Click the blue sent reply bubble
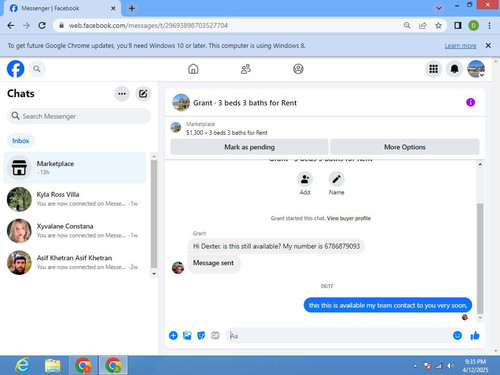Image resolution: width=500 pixels, height=375 pixels. [x=388, y=305]
